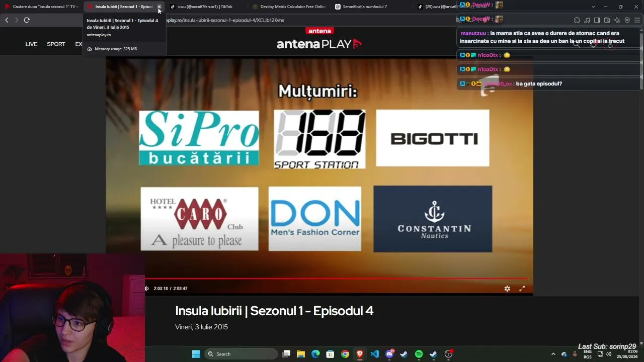
Task: Open the volume control in system tray
Action: point(608,354)
